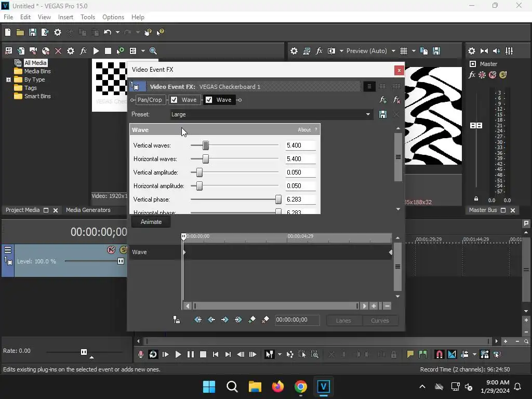Screen dimensions: 532x399
Task: Click track Level slider handle
Action: [x=121, y=261]
